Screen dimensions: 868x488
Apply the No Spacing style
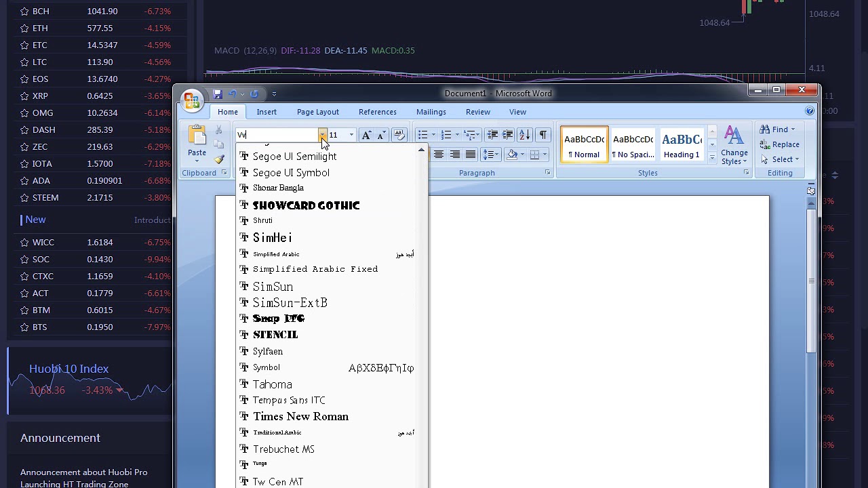click(633, 145)
